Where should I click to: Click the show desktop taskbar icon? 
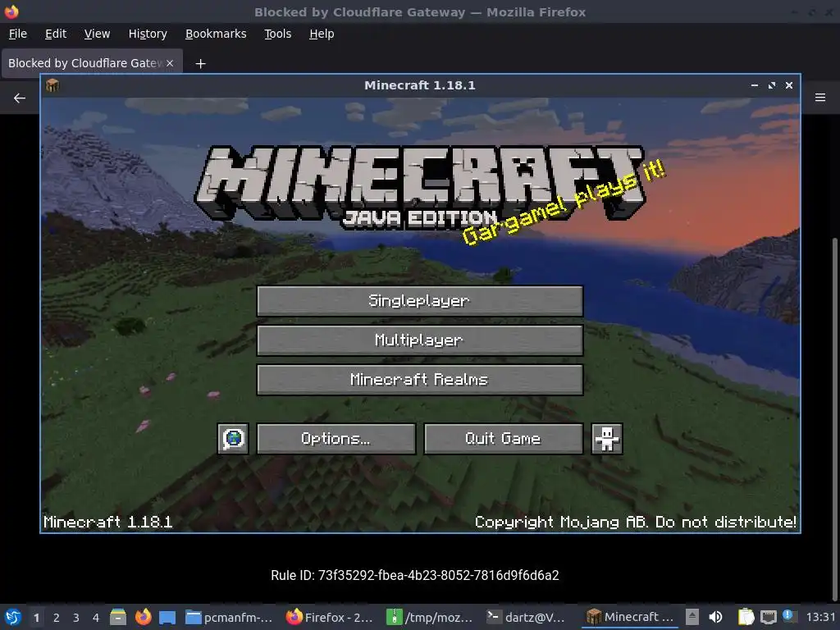tap(167, 617)
